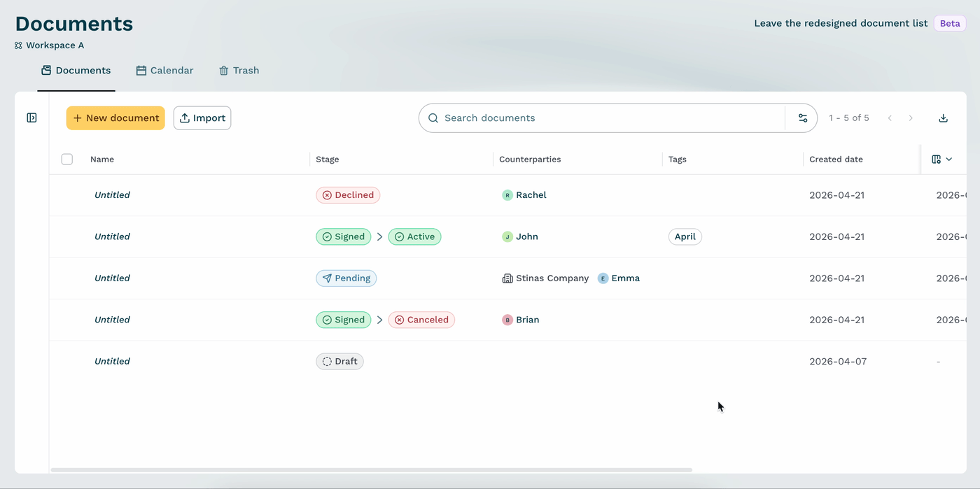Click the Stinas Company building icon

[507, 278]
